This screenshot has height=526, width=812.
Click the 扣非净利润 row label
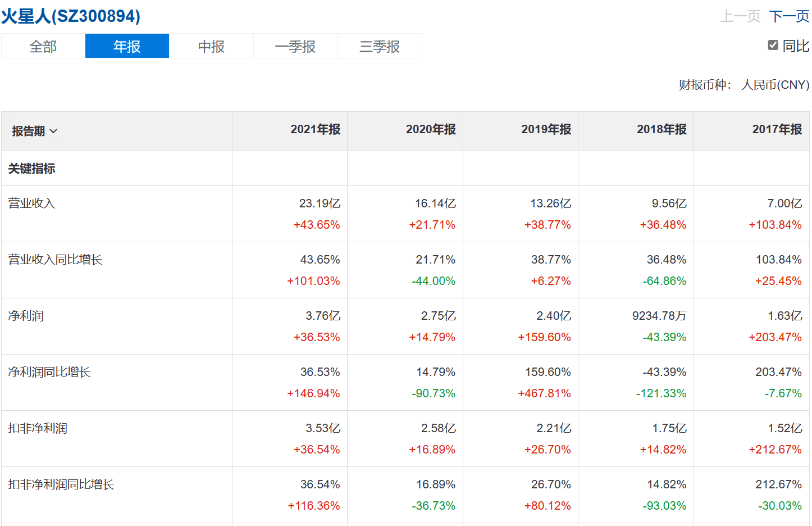(x=38, y=428)
